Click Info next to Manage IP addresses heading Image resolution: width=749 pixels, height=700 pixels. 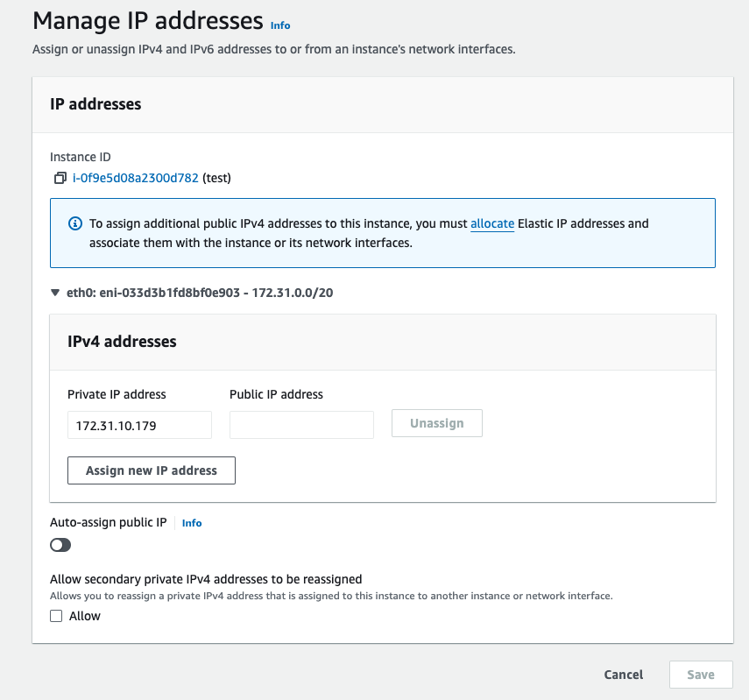pos(279,25)
